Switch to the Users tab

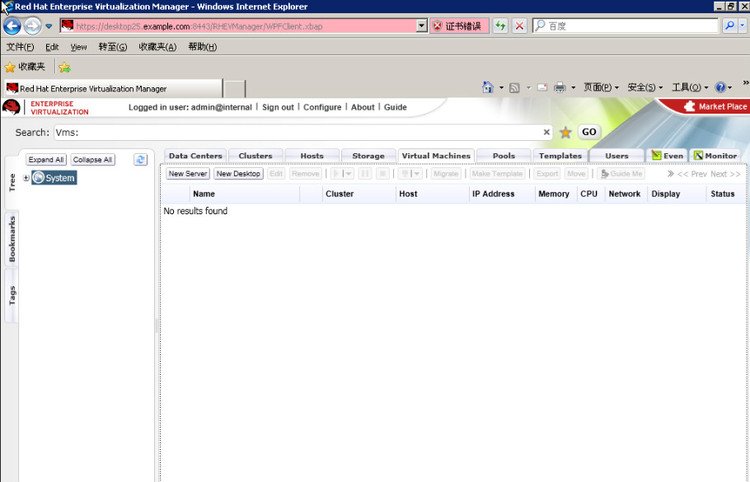click(x=617, y=156)
